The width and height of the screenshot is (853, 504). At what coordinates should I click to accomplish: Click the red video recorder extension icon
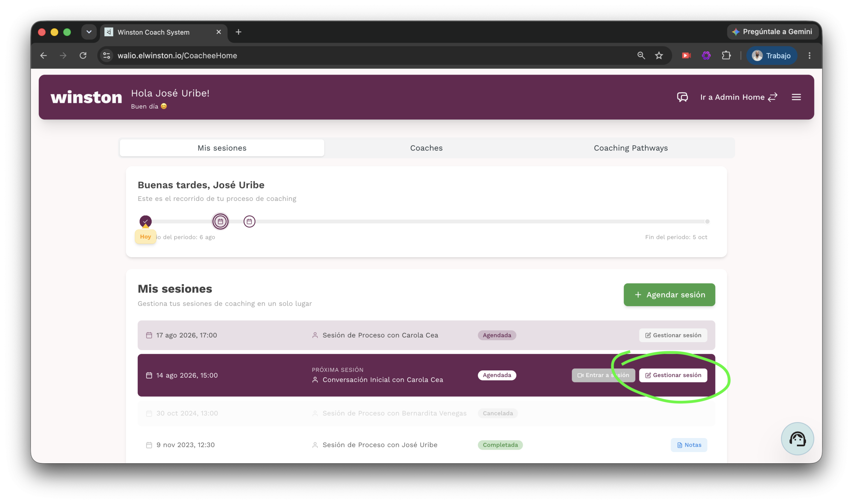[686, 55]
